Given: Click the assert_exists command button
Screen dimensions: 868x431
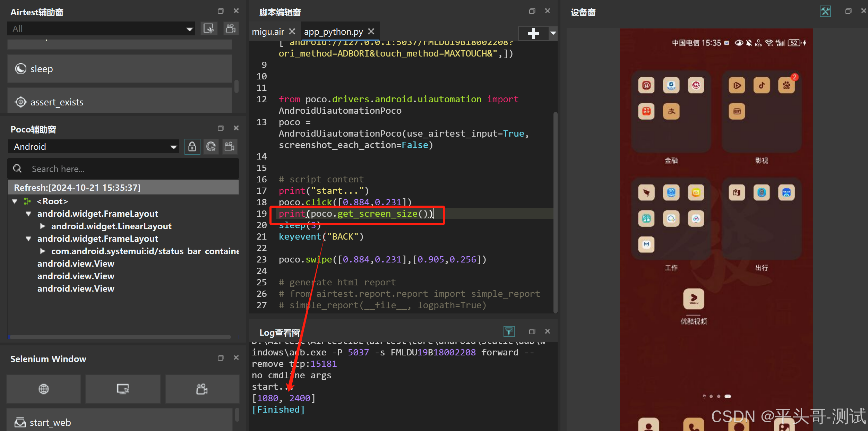Looking at the screenshot, I should click(x=119, y=102).
